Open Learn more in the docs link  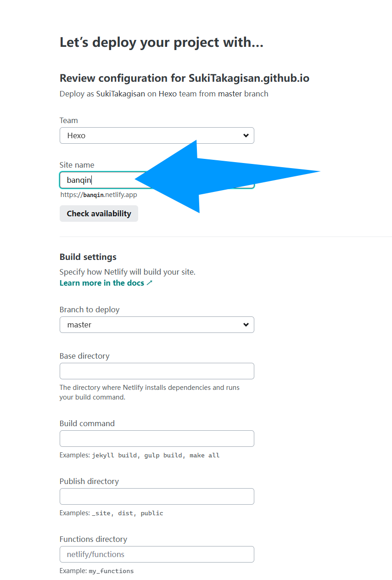[x=102, y=283]
